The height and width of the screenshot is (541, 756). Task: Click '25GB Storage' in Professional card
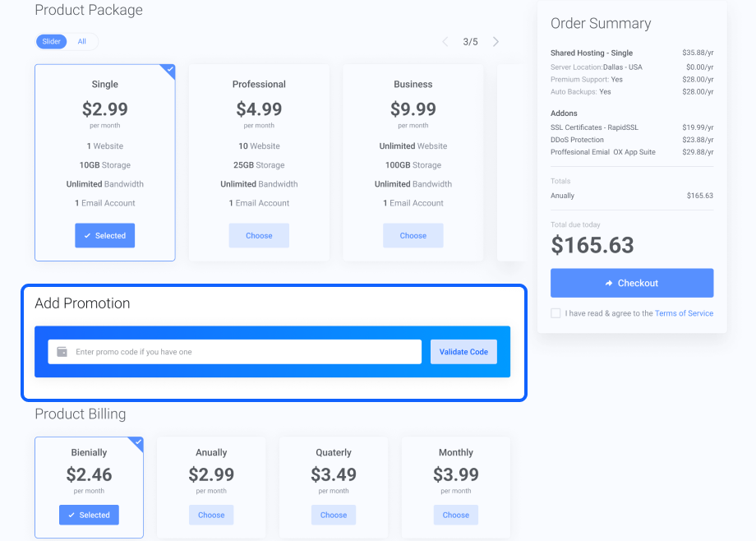point(259,165)
